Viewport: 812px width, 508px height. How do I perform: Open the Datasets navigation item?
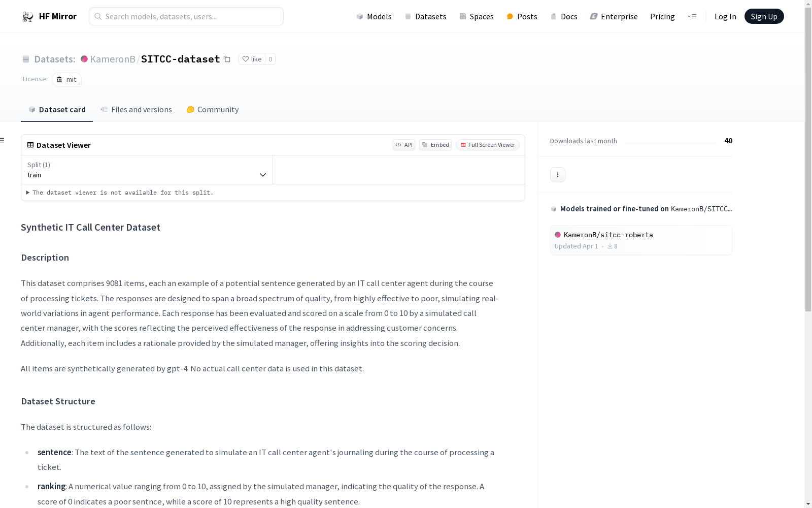coord(425,17)
